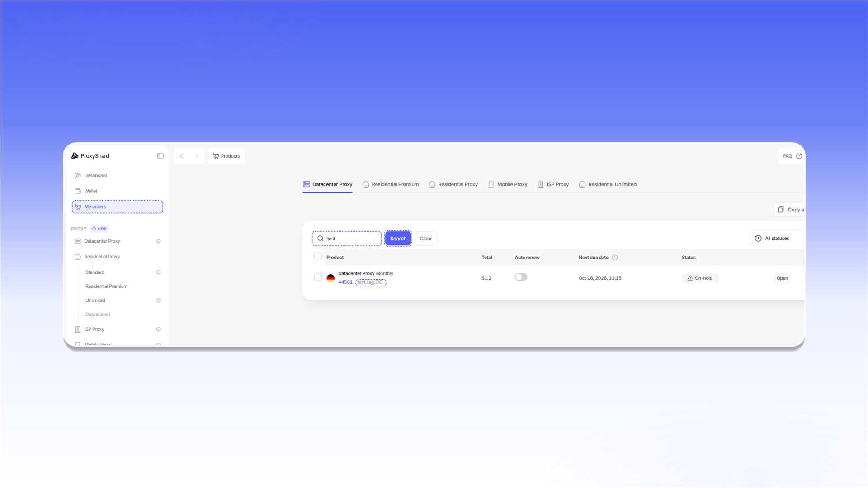This screenshot has width=868, height=488.
Task: Click the settings dot beside Unlimited
Action: tap(159, 300)
